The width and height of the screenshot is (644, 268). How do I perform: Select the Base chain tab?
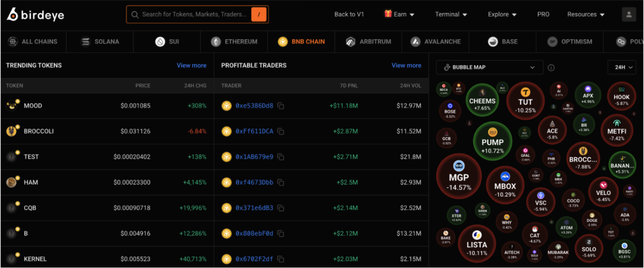pyautogui.click(x=503, y=42)
